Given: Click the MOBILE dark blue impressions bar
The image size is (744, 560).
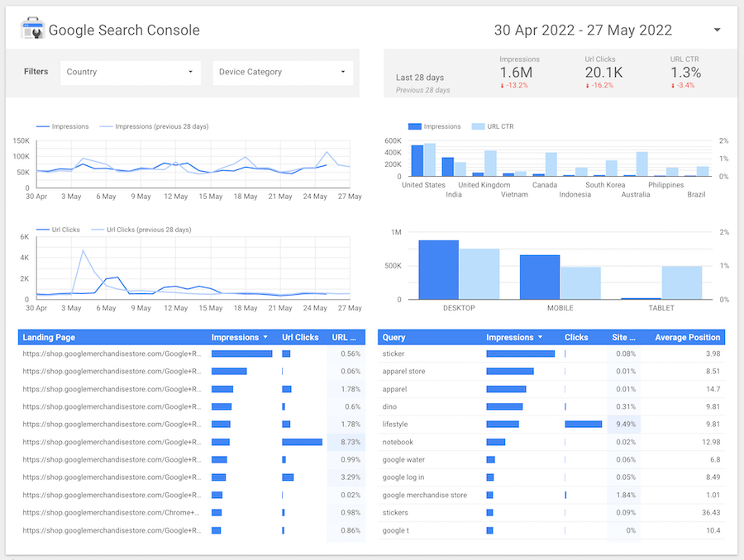Looking at the screenshot, I should pos(540,277).
